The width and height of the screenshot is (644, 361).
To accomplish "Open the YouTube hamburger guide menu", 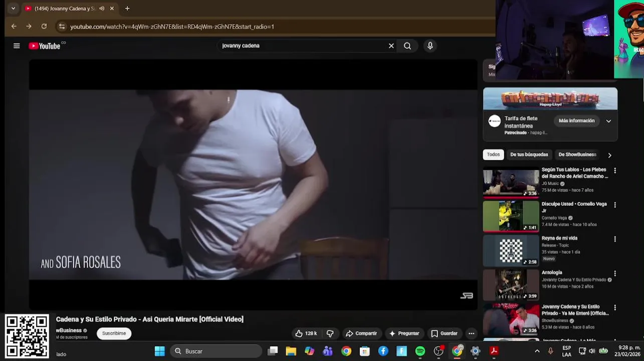I will tap(17, 46).
